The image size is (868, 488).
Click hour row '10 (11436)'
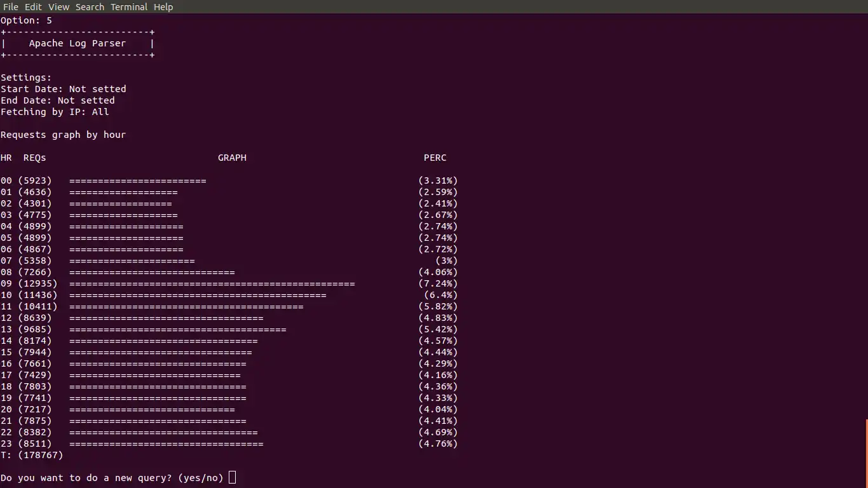coord(229,295)
